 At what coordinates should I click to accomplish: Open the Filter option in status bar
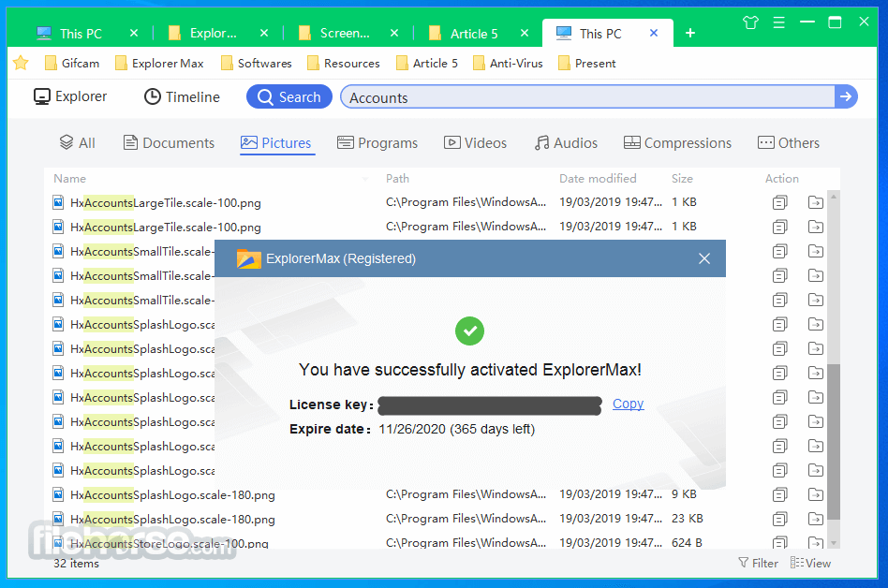(759, 563)
